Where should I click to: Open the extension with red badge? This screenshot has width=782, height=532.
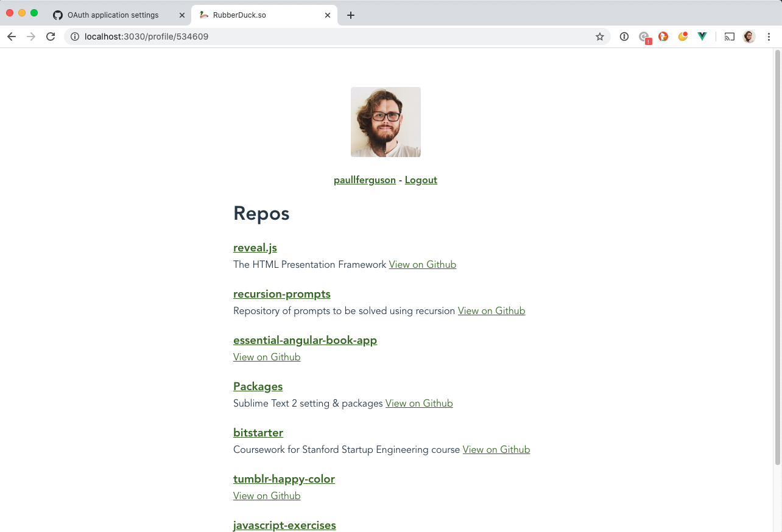point(644,37)
